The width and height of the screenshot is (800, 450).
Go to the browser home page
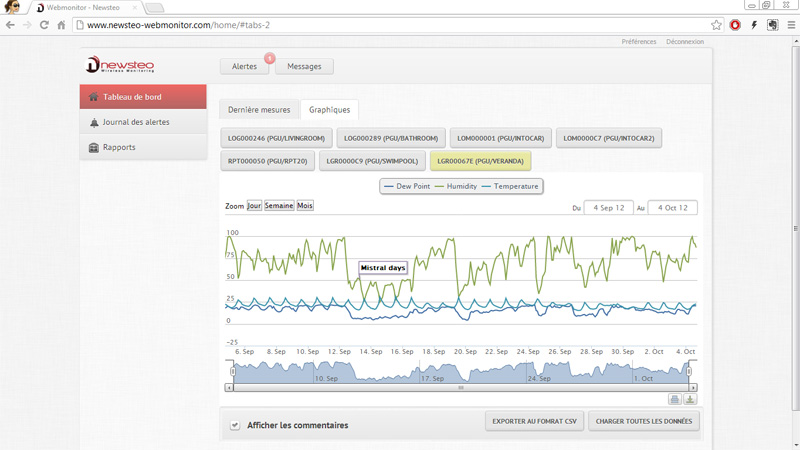[x=62, y=25]
